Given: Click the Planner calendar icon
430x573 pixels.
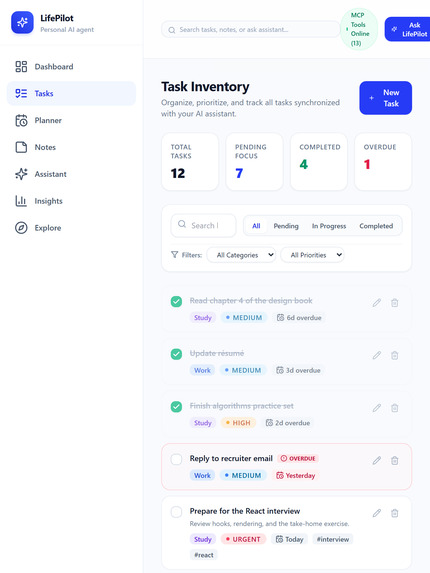Looking at the screenshot, I should pyautogui.click(x=21, y=121).
